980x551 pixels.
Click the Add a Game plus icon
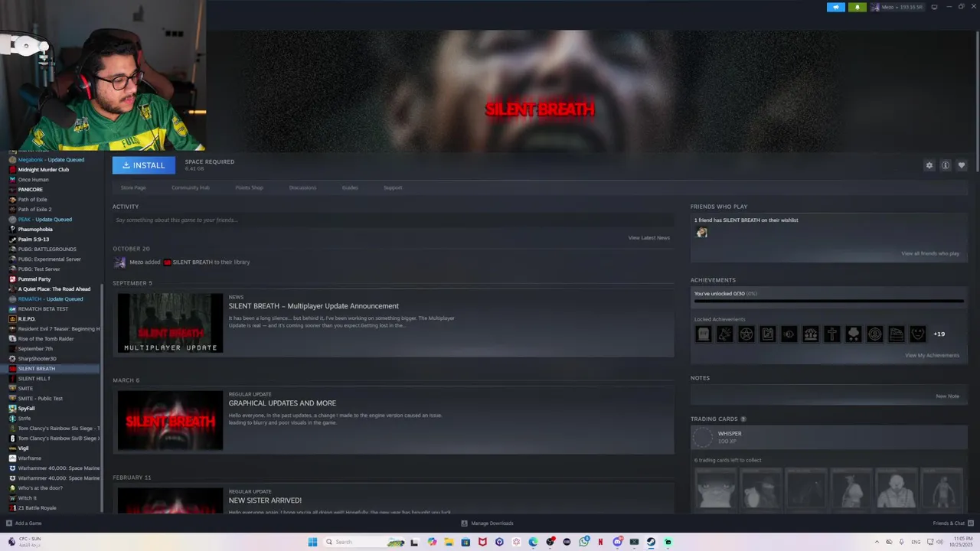[9, 523]
